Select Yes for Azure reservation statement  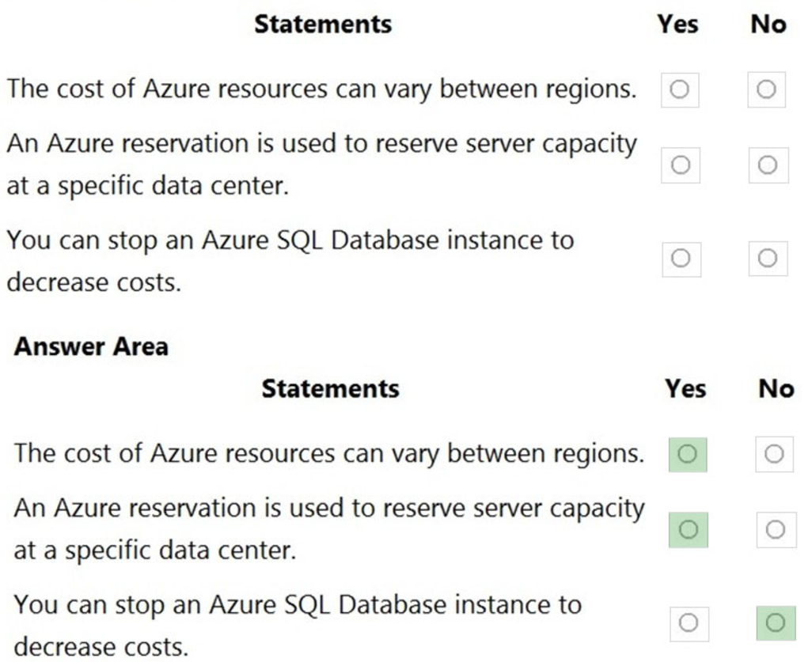679,164
